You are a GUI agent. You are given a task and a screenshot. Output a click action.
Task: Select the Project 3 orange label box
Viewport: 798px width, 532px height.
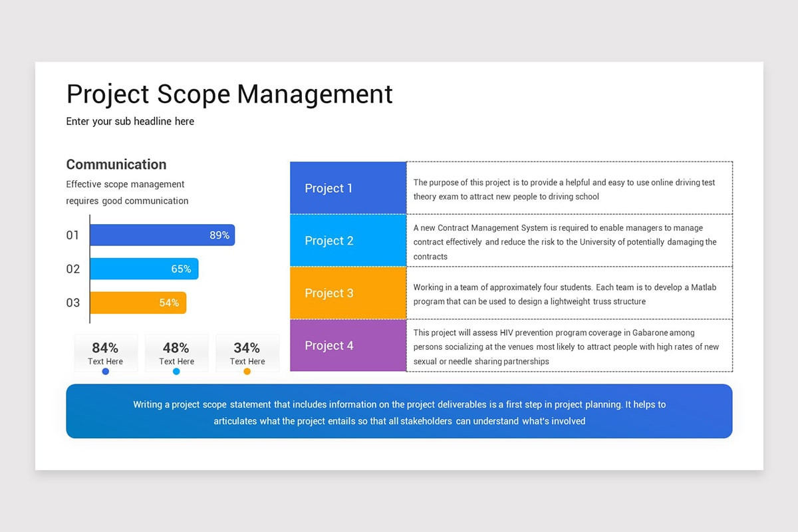[x=348, y=293]
